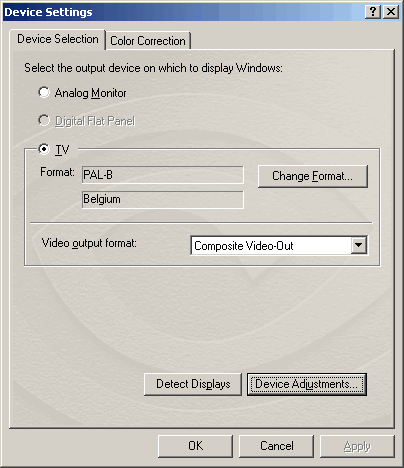404x468 pixels.
Task: Click the Change Format... button
Action: 313,176
